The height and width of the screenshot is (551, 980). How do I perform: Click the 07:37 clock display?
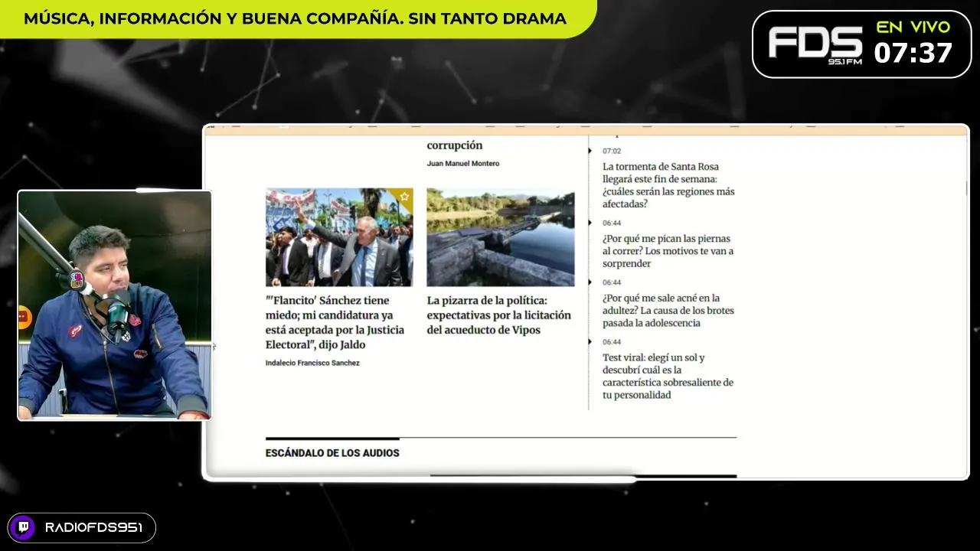click(913, 53)
